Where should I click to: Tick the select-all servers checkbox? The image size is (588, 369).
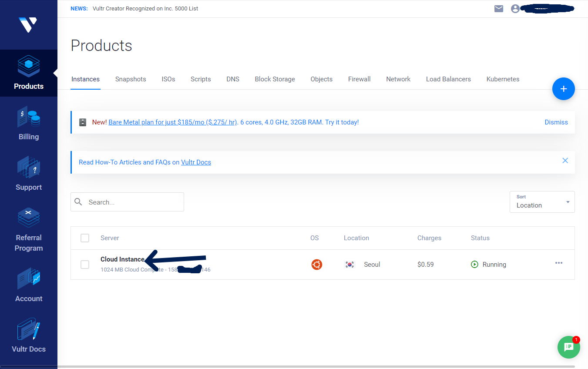[x=85, y=238]
